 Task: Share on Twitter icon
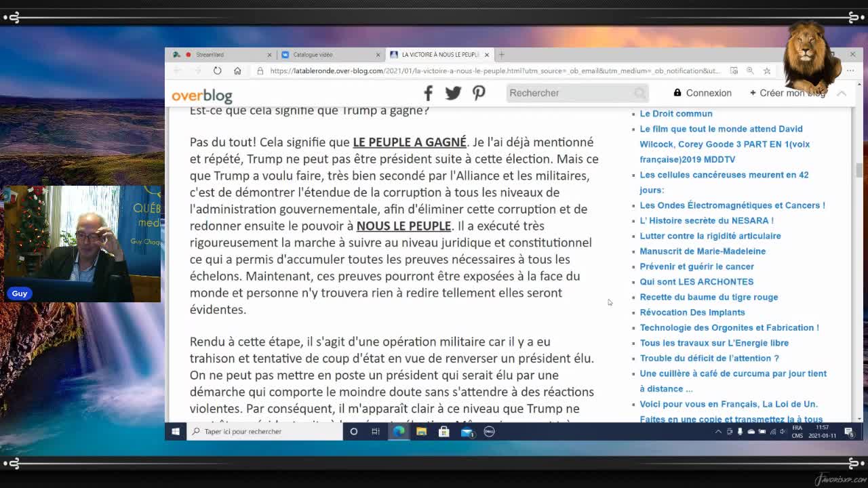(453, 93)
